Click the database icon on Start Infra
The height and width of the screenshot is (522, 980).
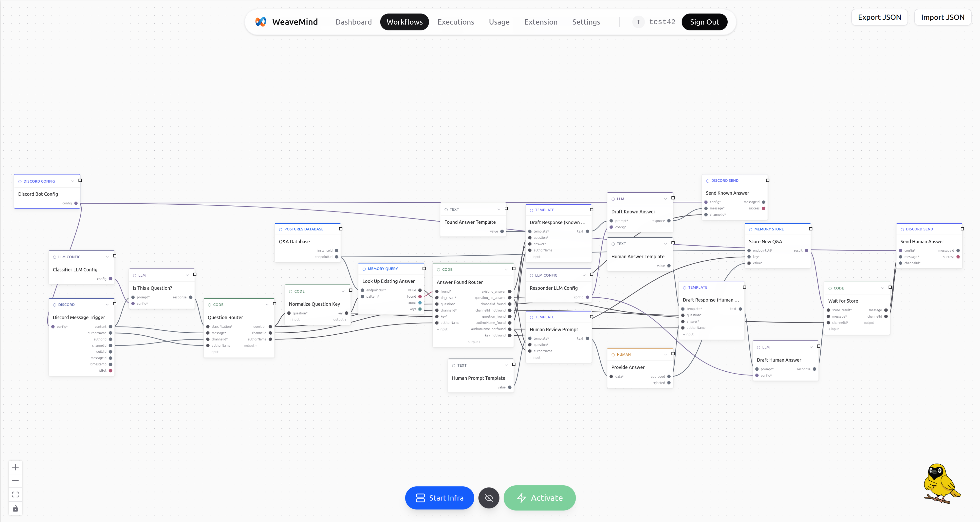pyautogui.click(x=420, y=498)
